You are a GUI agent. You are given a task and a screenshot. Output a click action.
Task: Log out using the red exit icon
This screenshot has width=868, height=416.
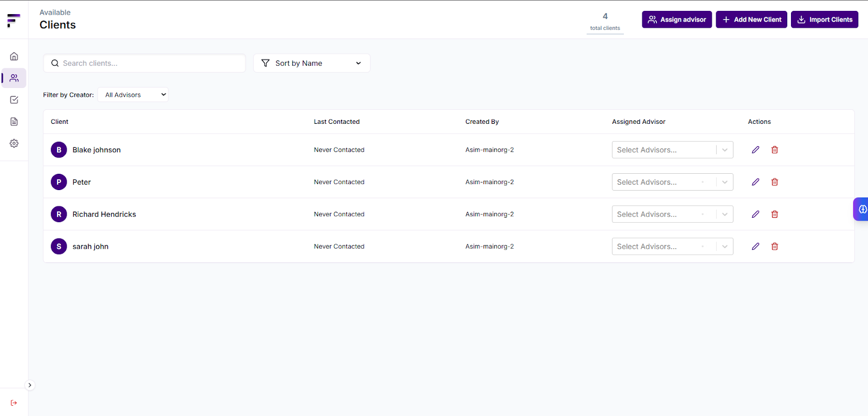click(x=14, y=403)
